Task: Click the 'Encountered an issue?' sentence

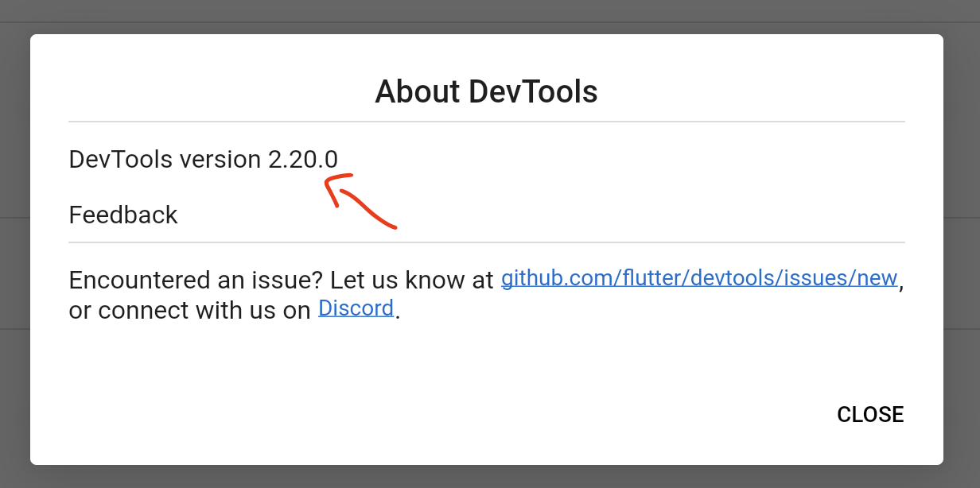Action: coord(196,280)
